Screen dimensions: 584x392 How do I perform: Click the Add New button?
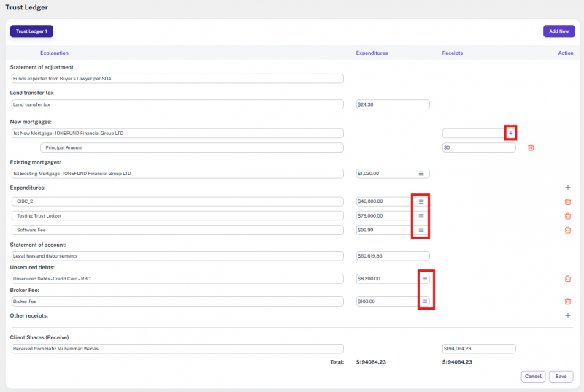(x=558, y=31)
